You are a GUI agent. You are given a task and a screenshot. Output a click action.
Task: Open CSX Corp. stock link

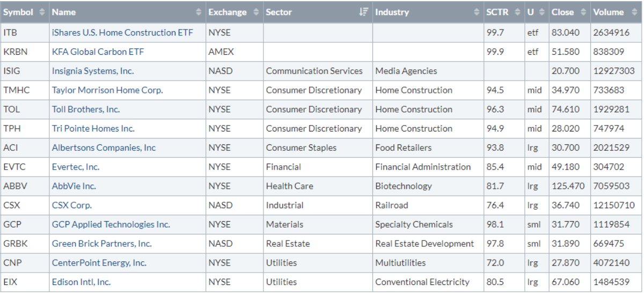[x=72, y=206]
